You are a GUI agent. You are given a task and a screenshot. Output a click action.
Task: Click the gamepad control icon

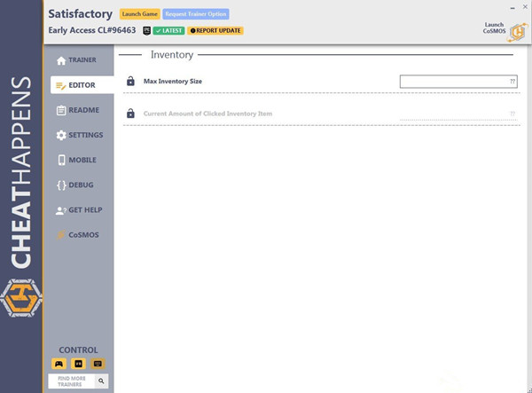click(x=59, y=364)
